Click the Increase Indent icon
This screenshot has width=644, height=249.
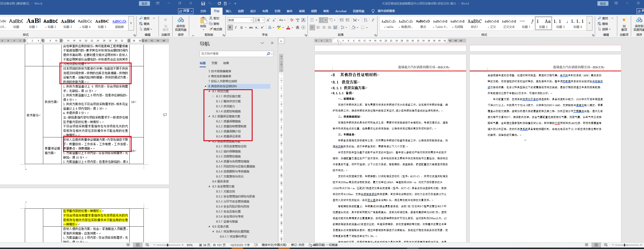tap(347, 20)
